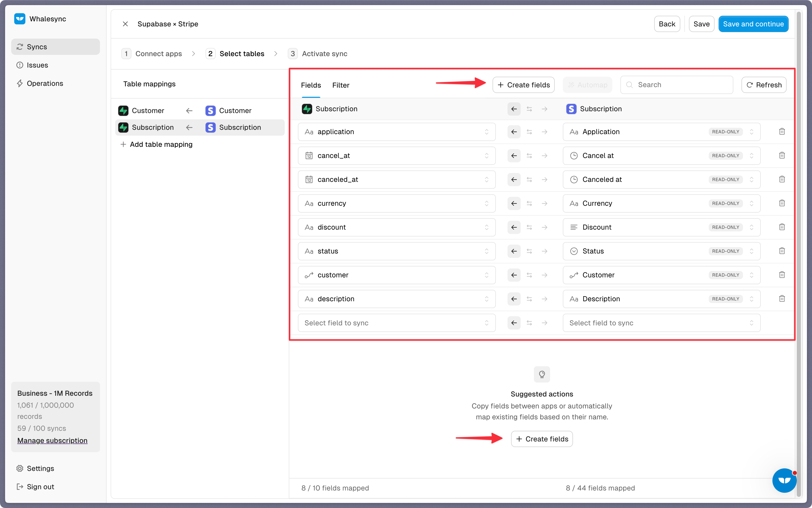The image size is (812, 508).
Task: Delete the status field mapping
Action: 782,251
